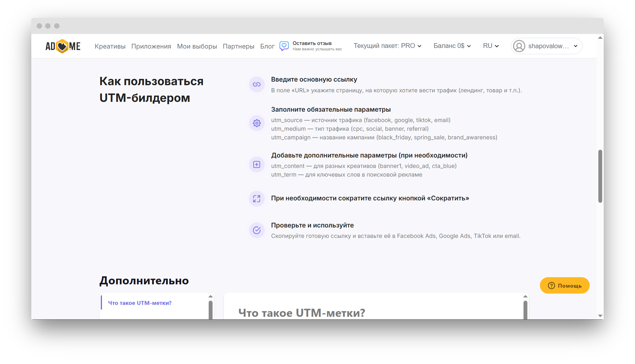This screenshot has width=635, height=364.
Task: Select the gear icon next to obligatory parameters step
Action: click(x=256, y=123)
